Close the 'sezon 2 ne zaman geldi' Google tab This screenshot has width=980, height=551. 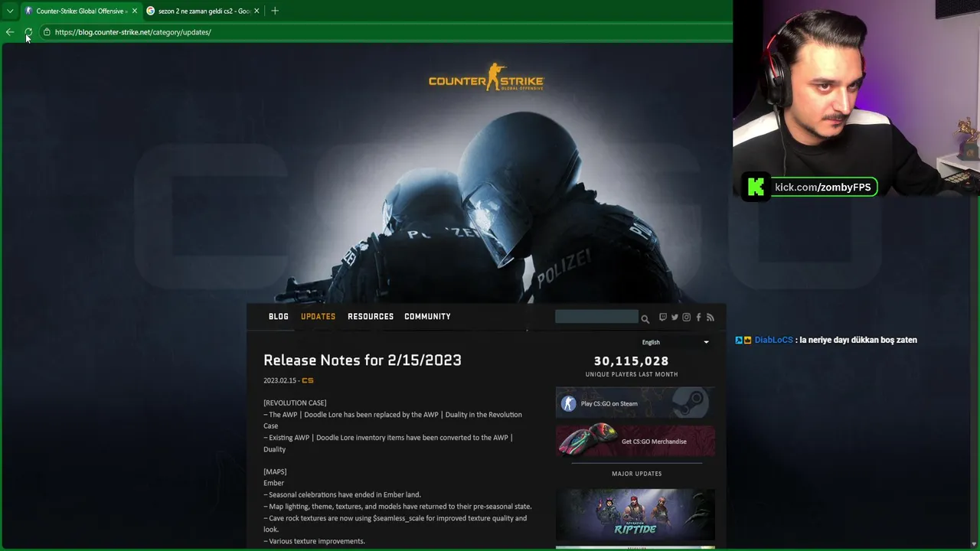[256, 11]
